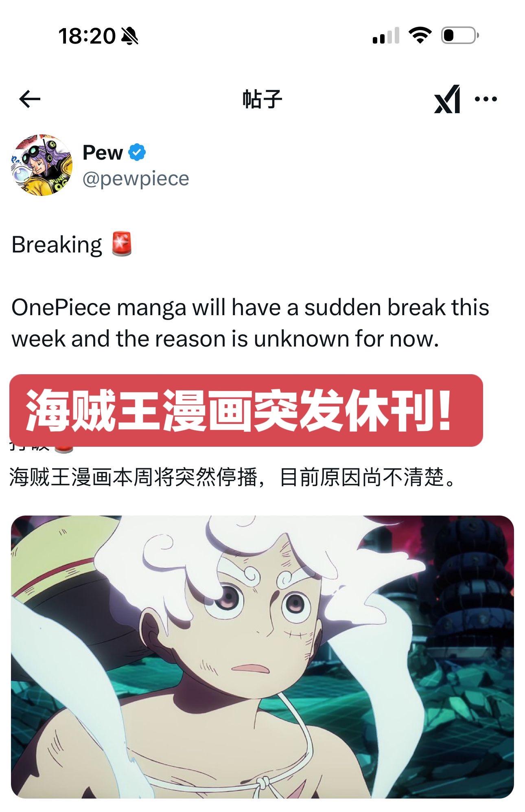Tap Pew's profile avatar

pos(42,165)
